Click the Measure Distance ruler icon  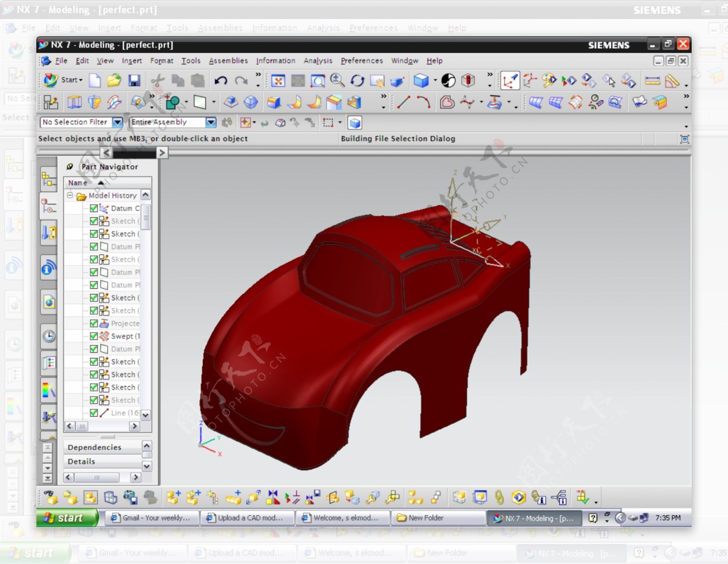[x=652, y=81]
